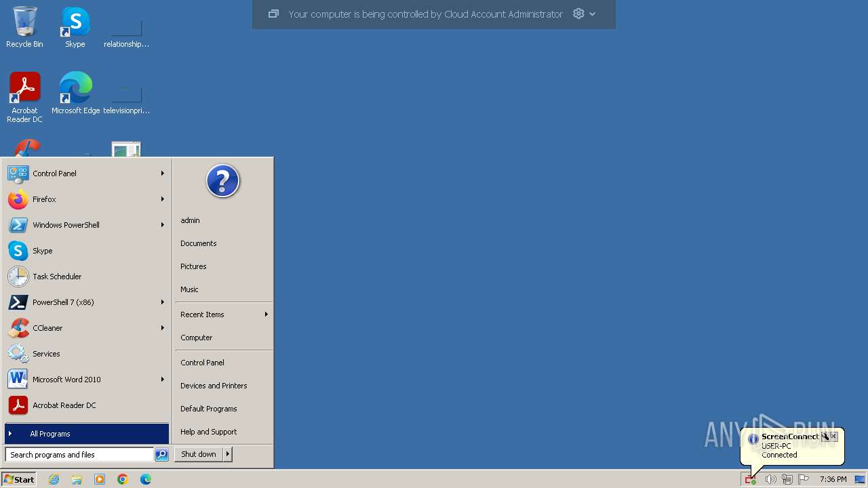Select the relationship... desktop file
Viewport: 868px width, 488px height.
click(x=126, y=31)
